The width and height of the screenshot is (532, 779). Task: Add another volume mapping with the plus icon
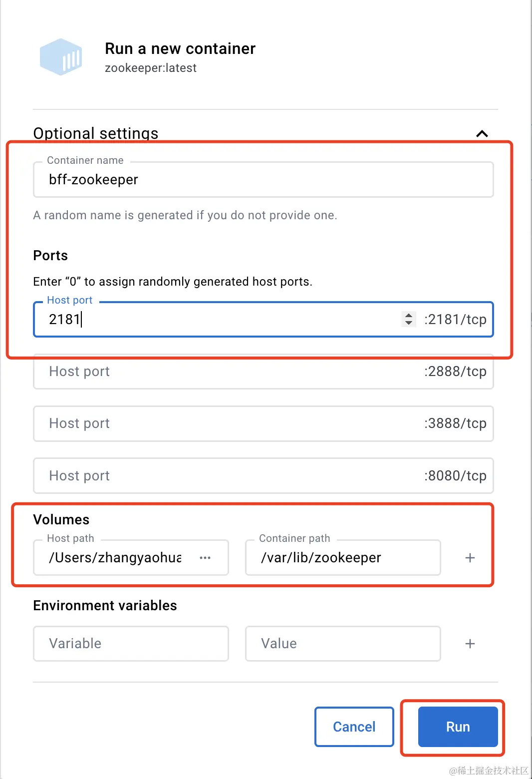click(x=470, y=558)
